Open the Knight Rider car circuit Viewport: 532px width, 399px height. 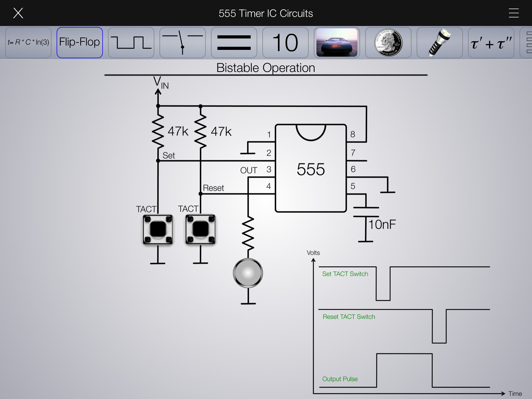(337, 43)
